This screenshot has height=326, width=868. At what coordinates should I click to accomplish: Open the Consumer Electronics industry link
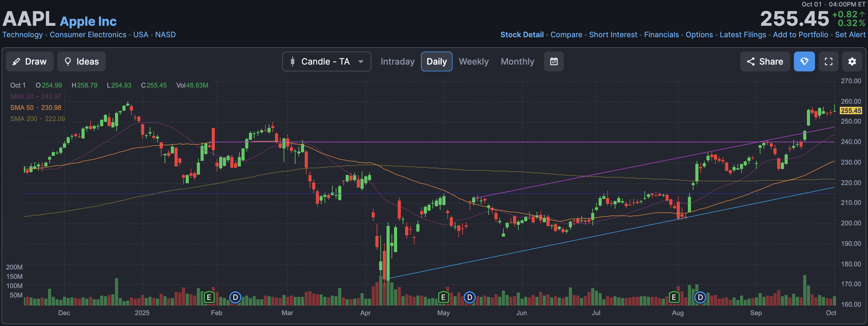coord(88,35)
